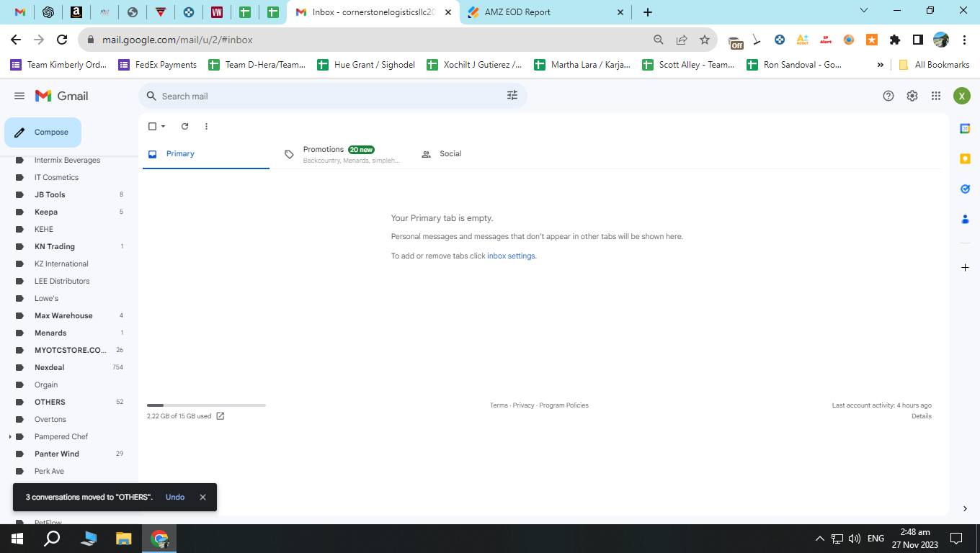Open Gmail Support help icon
This screenshot has height=553, width=980.
tap(888, 96)
